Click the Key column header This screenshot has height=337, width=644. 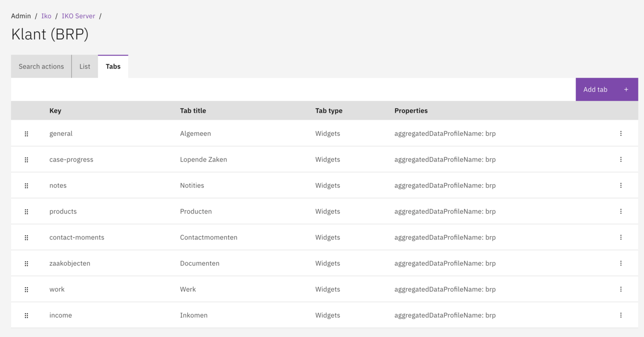click(55, 110)
